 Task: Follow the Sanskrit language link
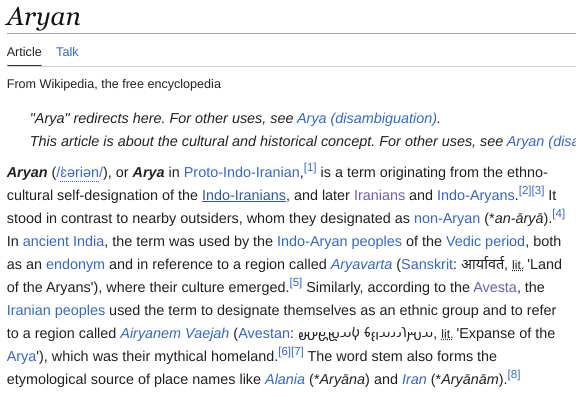[426, 264]
